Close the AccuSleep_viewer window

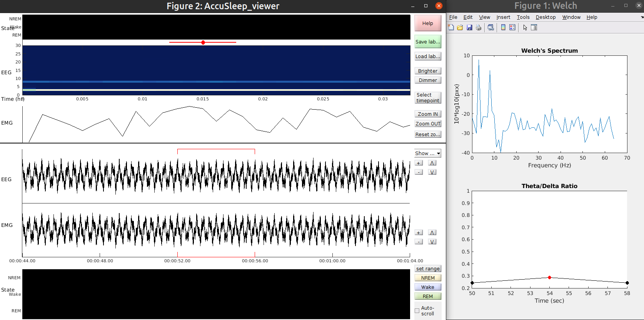tap(439, 6)
